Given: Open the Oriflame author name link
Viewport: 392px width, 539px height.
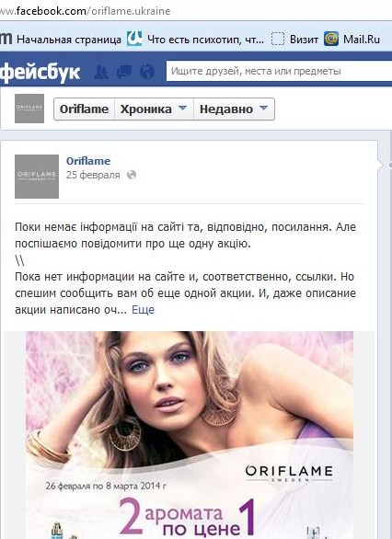Looking at the screenshot, I should click(88, 161).
